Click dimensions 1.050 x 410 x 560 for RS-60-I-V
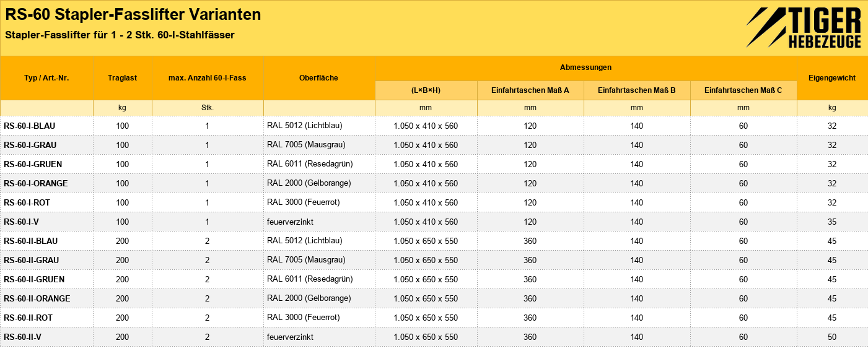The image size is (868, 351). coord(426,222)
